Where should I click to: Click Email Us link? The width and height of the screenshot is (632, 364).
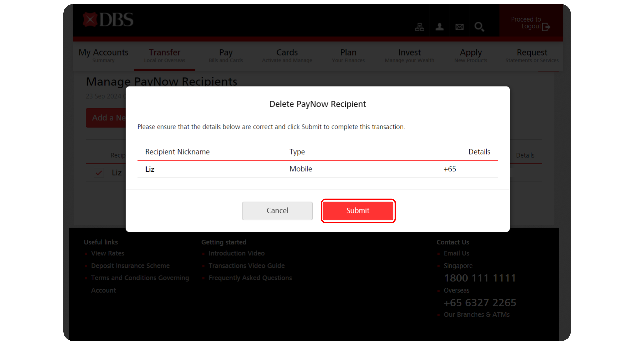tap(456, 253)
